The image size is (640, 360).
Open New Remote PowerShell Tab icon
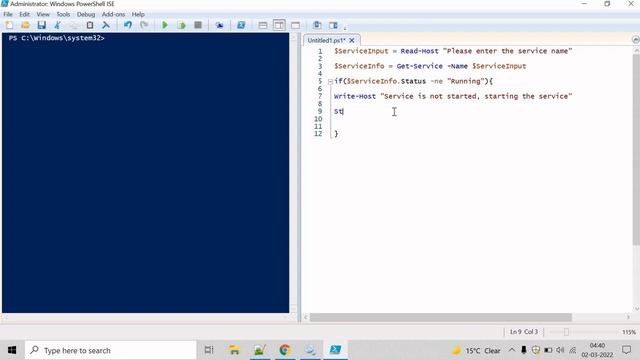point(220,25)
